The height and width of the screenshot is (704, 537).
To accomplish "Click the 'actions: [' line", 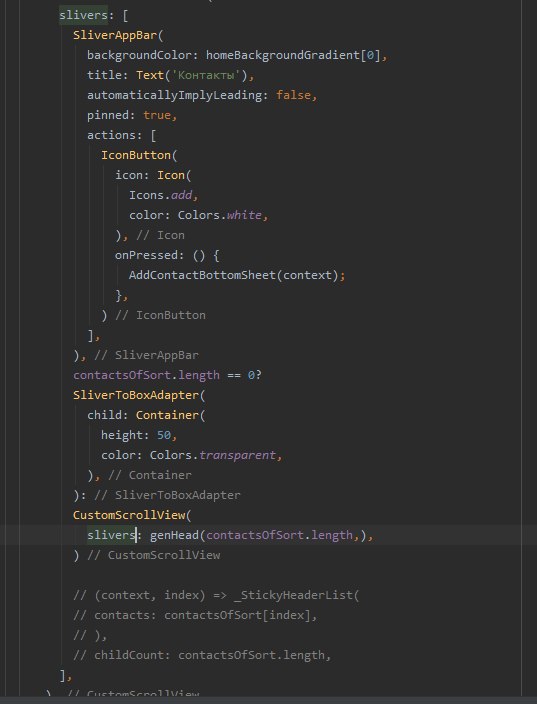I will [122, 135].
